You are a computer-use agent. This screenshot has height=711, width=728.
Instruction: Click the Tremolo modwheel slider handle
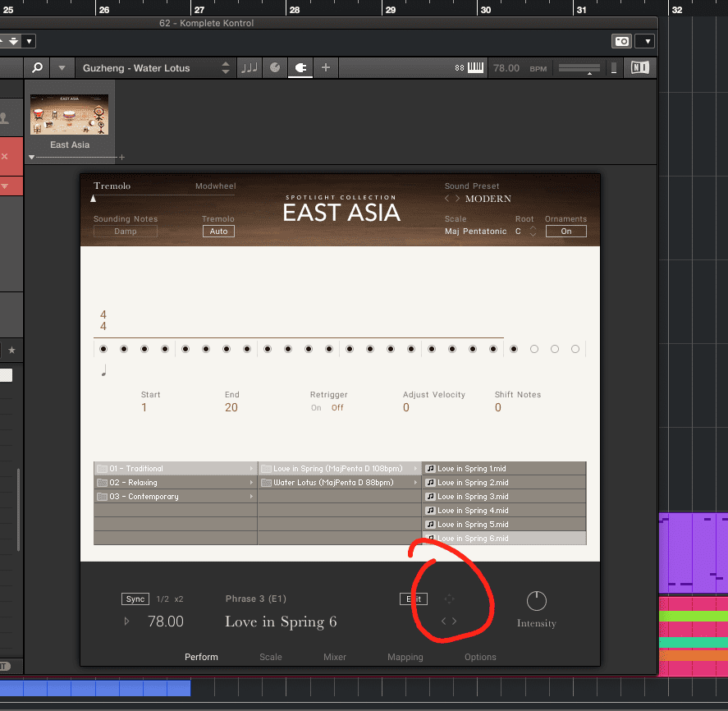(94, 199)
